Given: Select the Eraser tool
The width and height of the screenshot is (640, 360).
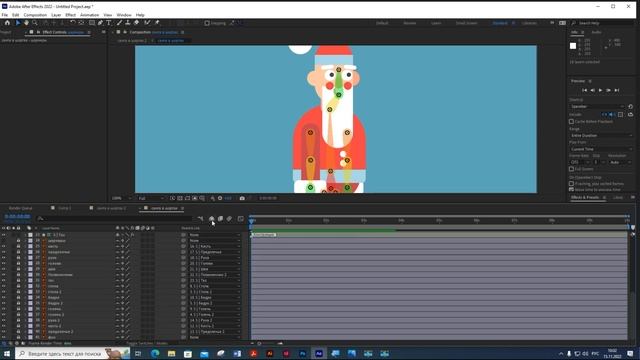Looking at the screenshot, I should [136, 23].
